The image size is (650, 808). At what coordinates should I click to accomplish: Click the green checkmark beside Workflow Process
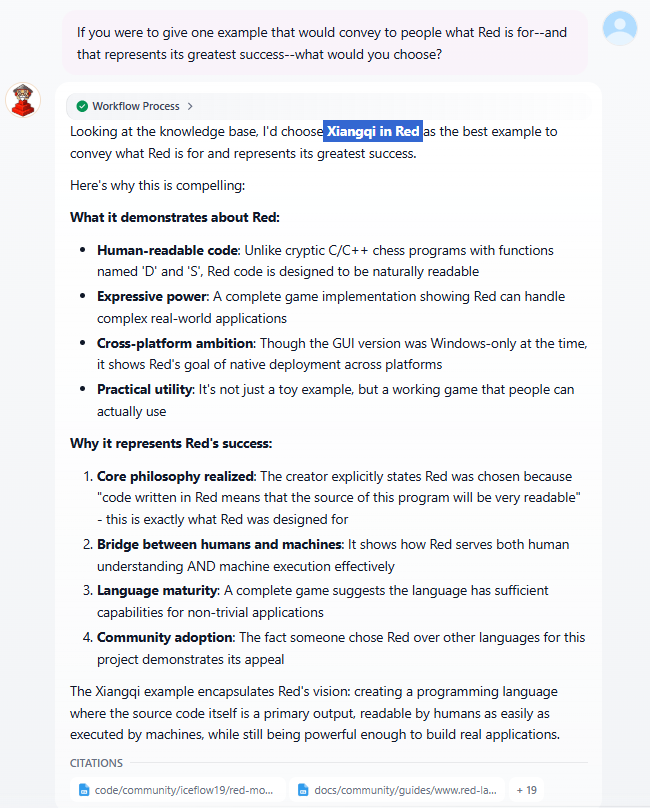pos(81,106)
